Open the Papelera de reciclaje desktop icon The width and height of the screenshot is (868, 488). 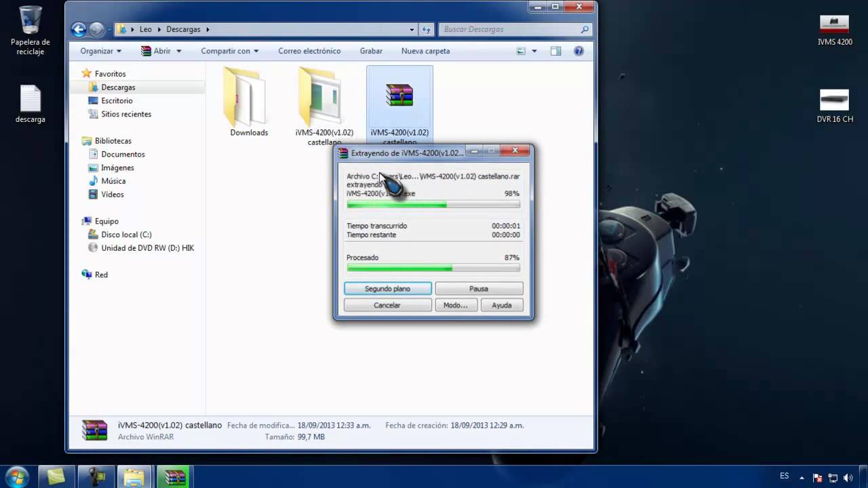click(31, 30)
